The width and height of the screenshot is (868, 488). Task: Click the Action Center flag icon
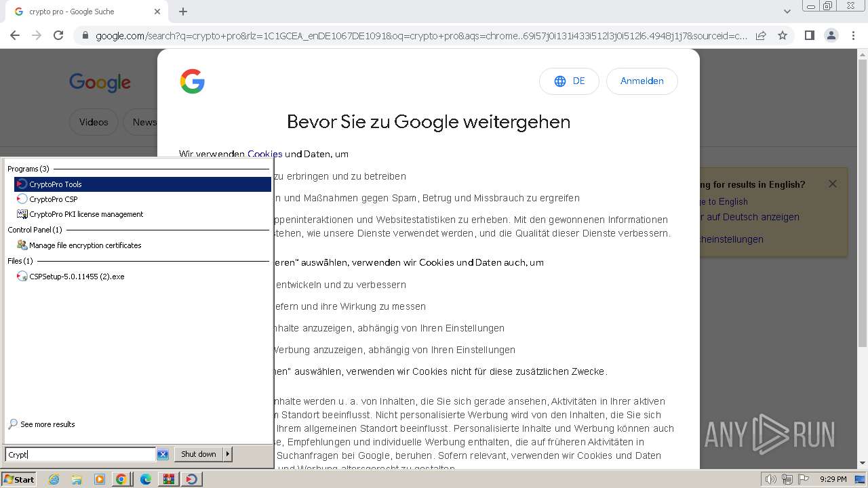803,479
